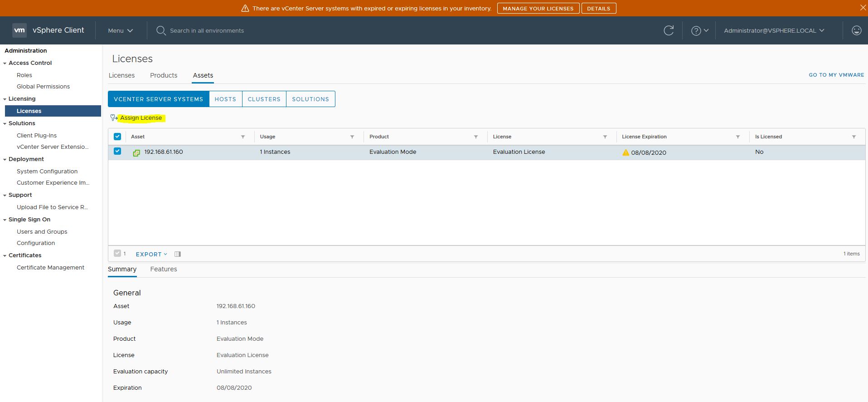
Task: Click Assign License
Action: pyautogui.click(x=141, y=118)
